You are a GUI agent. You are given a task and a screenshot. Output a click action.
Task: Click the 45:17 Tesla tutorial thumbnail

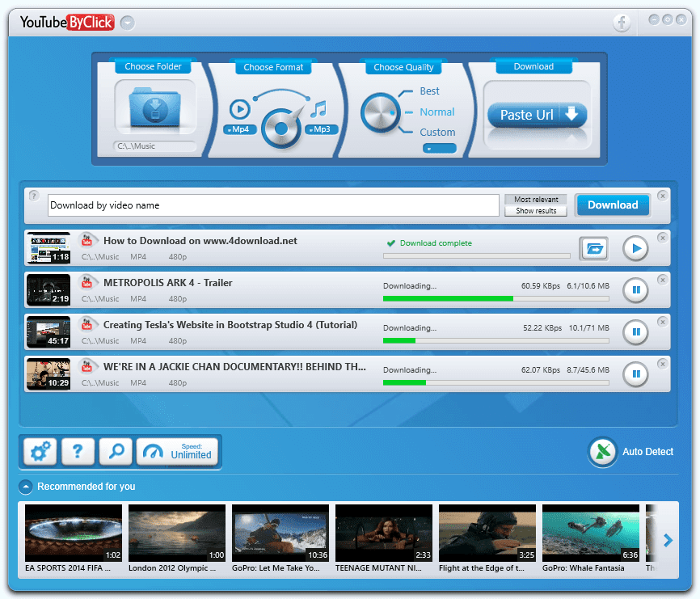[x=48, y=332]
